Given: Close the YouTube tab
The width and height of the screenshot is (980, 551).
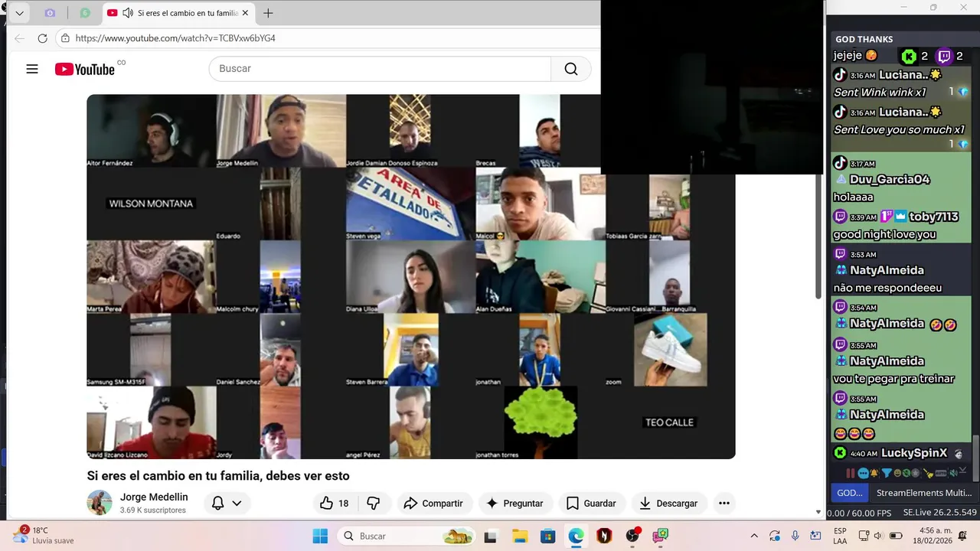Looking at the screenshot, I should click(x=245, y=13).
